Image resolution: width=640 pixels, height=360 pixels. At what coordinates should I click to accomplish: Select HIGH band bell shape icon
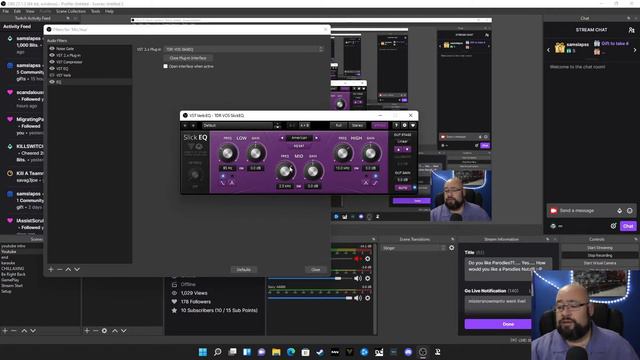tap(366, 183)
